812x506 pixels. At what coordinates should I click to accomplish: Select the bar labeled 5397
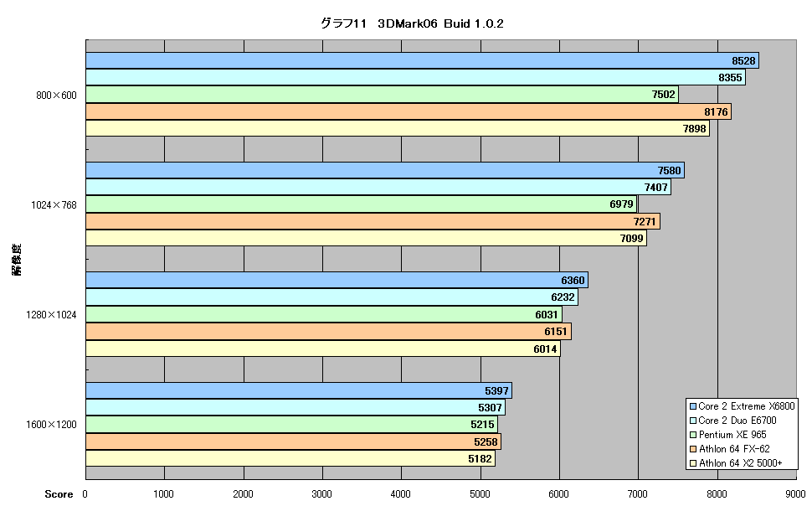tap(299, 390)
